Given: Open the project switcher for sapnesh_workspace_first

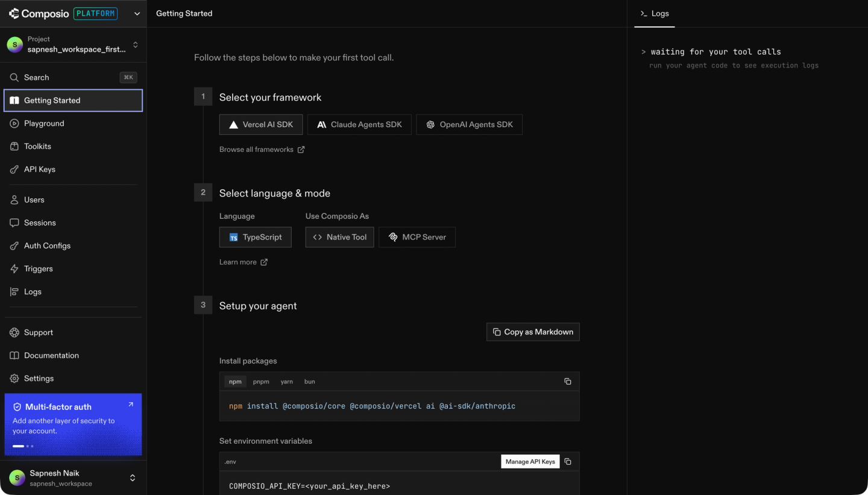Looking at the screenshot, I should tap(73, 45).
